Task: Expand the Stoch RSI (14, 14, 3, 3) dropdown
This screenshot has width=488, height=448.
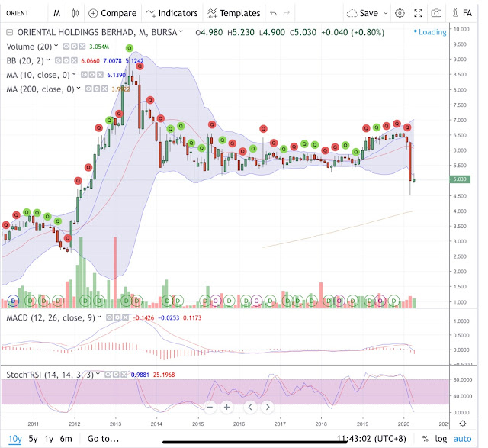Action: pyautogui.click(x=98, y=373)
